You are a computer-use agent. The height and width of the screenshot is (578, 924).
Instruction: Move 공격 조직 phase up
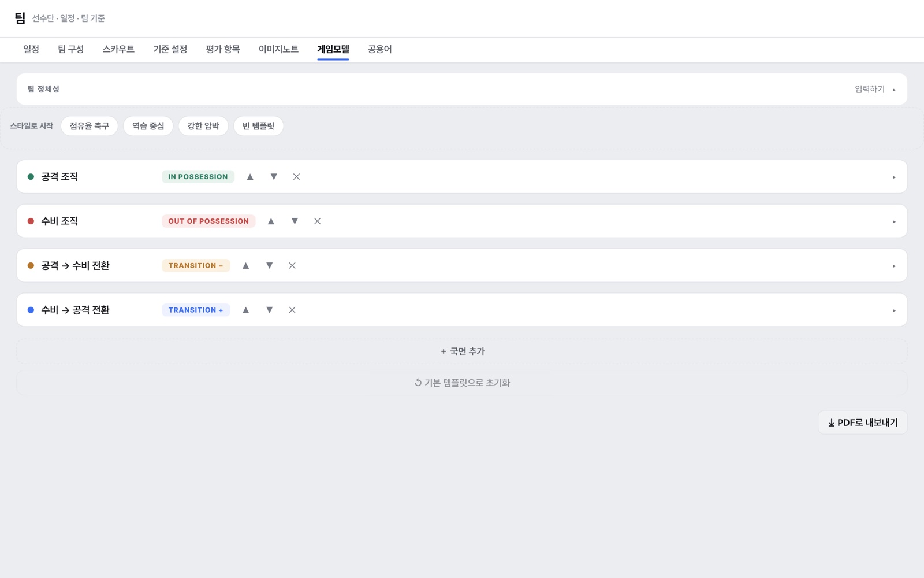tap(250, 177)
